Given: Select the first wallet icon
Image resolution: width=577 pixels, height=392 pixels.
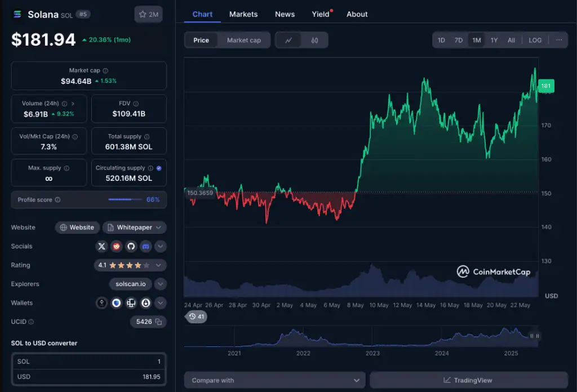Looking at the screenshot, I should click(101, 303).
